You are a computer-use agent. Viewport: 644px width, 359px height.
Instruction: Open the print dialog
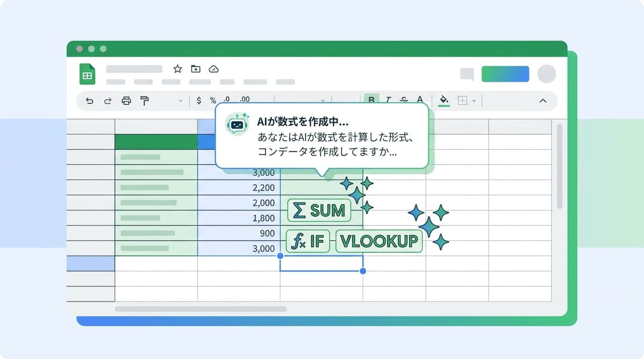point(125,101)
